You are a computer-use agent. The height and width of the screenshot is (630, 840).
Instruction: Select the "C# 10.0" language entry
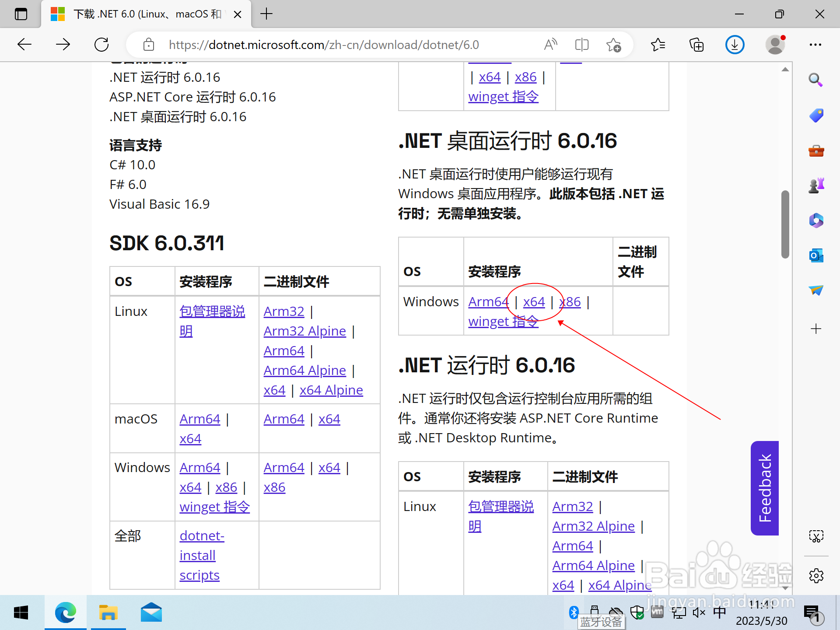(133, 165)
